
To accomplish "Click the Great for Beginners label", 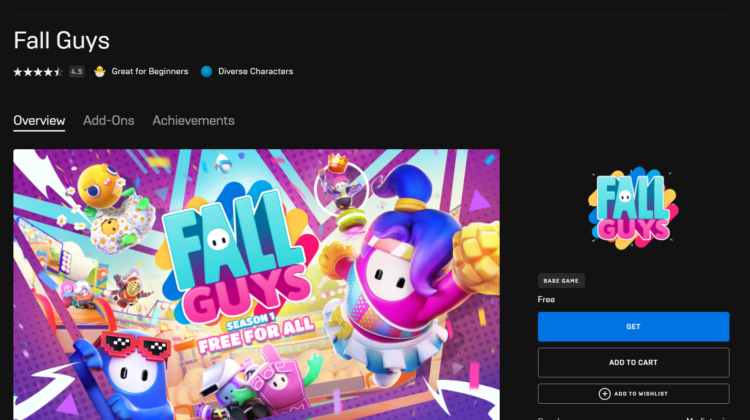I will pos(150,72).
